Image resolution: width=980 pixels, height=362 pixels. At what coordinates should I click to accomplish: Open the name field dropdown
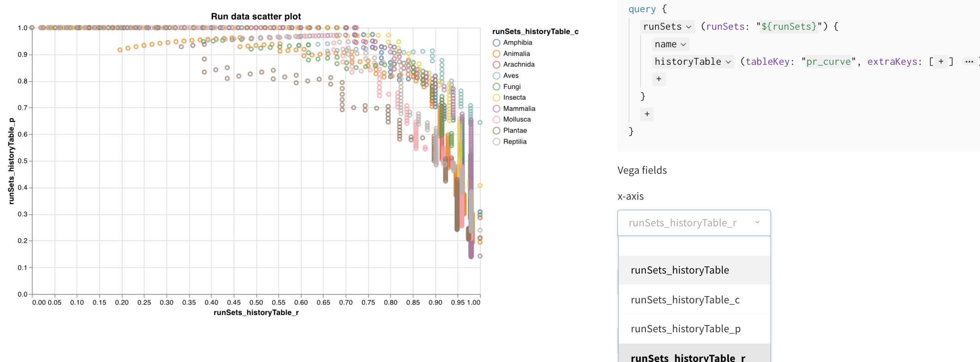tap(684, 44)
